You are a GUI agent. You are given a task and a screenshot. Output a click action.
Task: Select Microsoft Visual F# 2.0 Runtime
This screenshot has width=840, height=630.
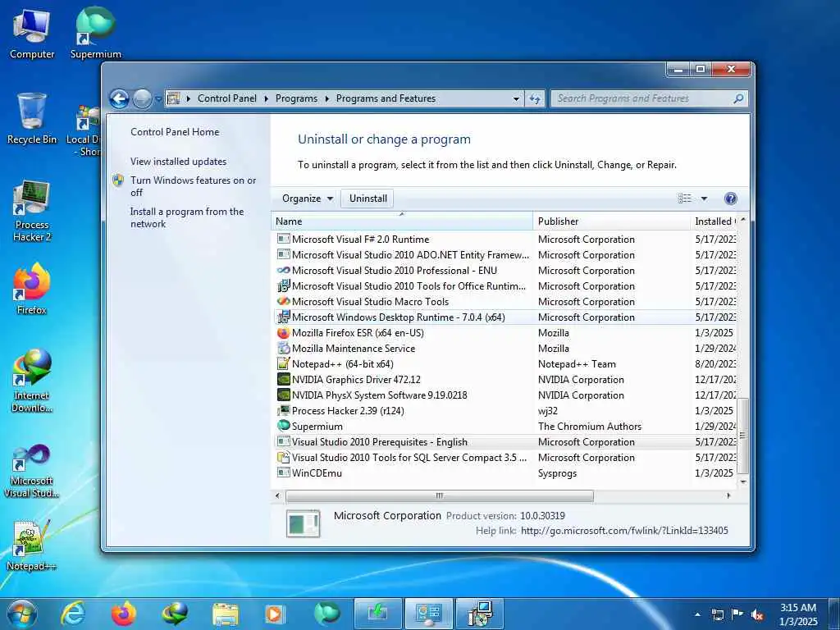(505, 240)
